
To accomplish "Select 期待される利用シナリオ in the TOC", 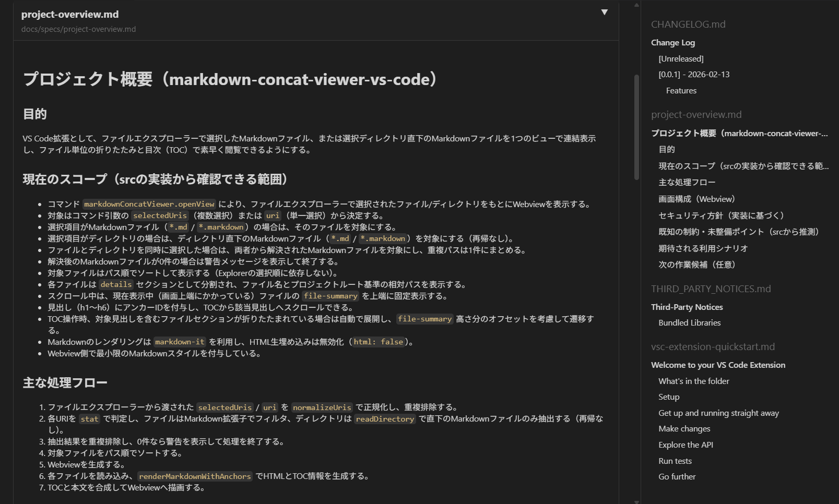I will (x=703, y=249).
